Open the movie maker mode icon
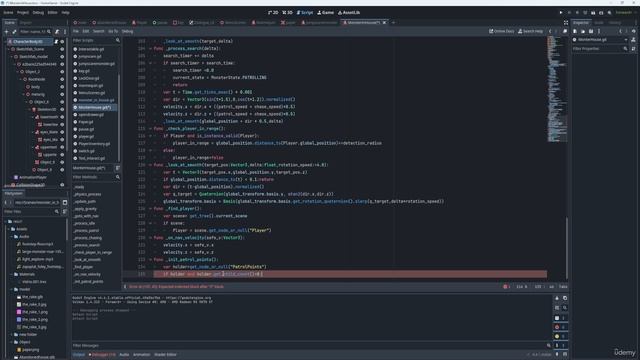 609,13
